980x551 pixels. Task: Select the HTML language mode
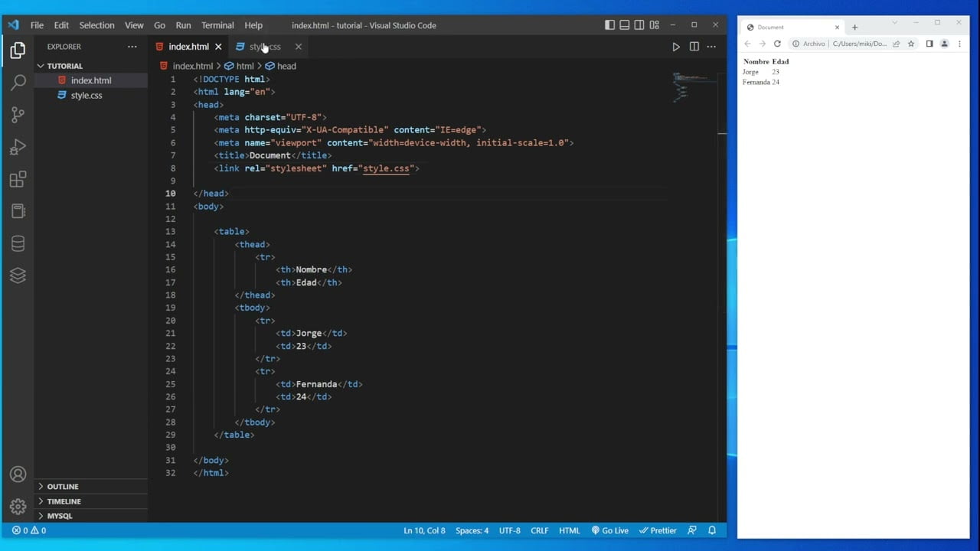pyautogui.click(x=569, y=530)
